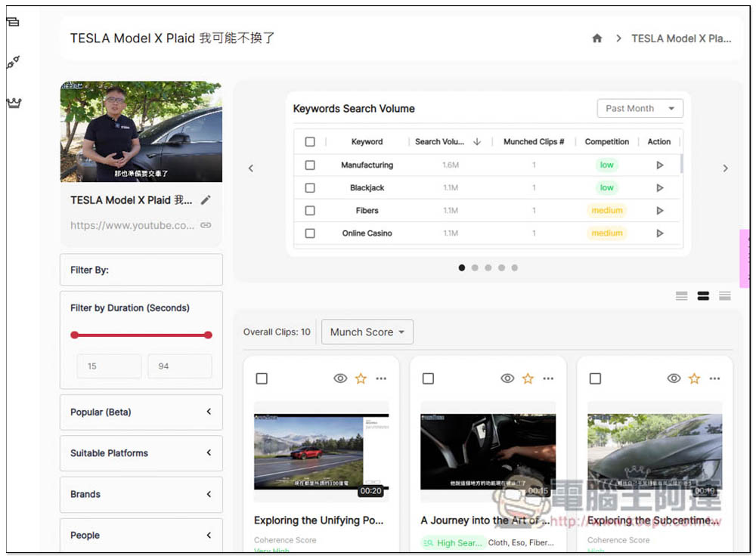Click the red duration range track
Image resolution: width=756 pixels, height=559 pixels.
point(141,335)
